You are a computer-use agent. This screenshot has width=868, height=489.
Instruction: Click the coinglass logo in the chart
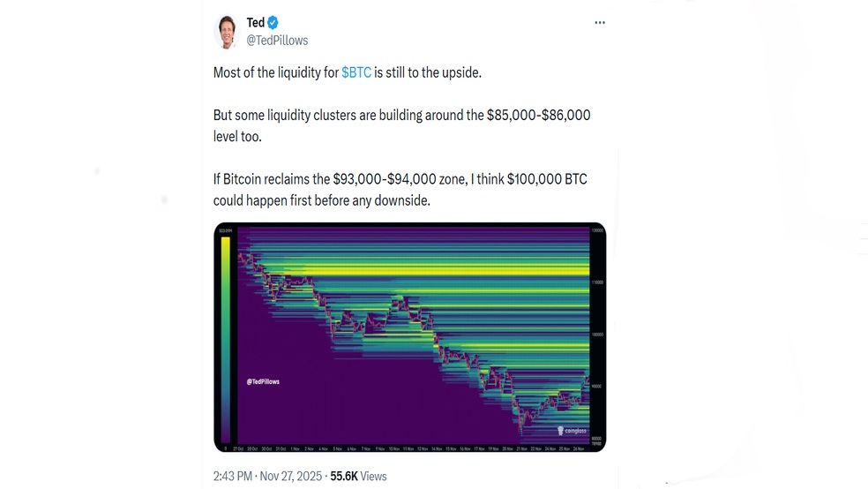pyautogui.click(x=573, y=431)
